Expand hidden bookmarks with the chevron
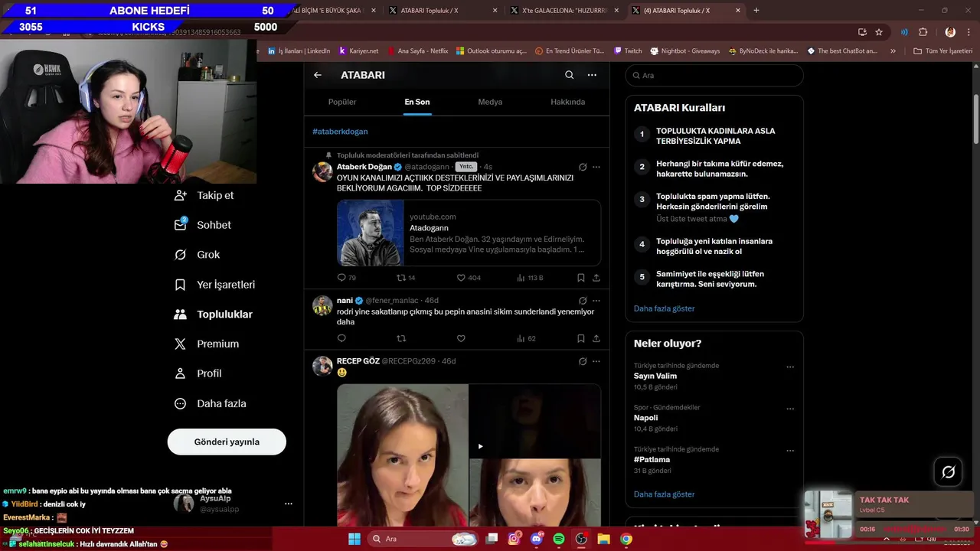 pyautogui.click(x=893, y=51)
